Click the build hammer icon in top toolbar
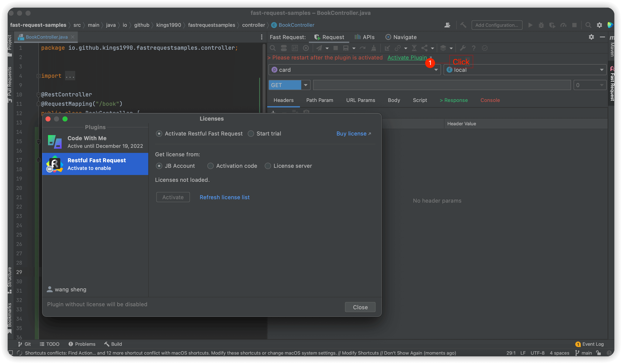Image resolution: width=622 pixels, height=364 pixels. tap(463, 25)
